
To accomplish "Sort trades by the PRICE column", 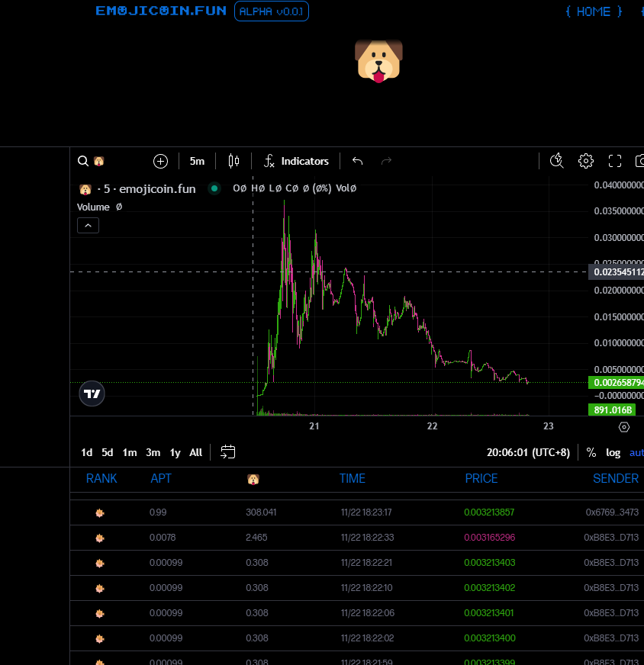I will click(481, 478).
